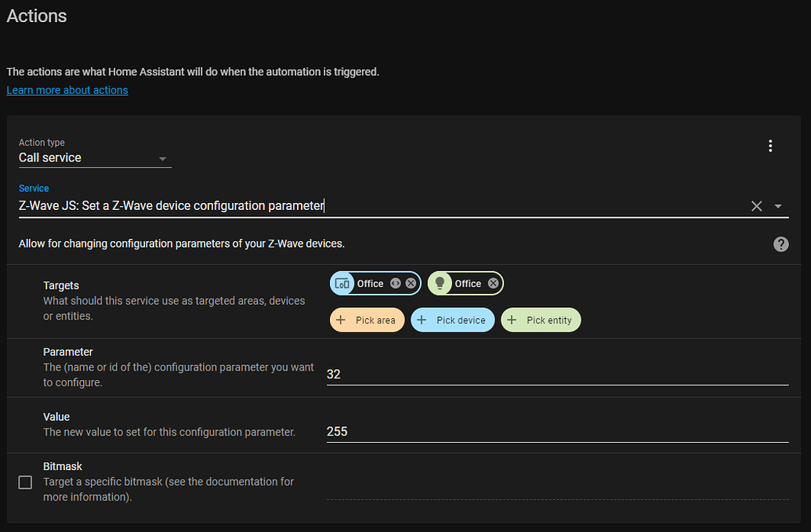
Task: Click the help question mark icon for the service
Action: click(x=780, y=244)
